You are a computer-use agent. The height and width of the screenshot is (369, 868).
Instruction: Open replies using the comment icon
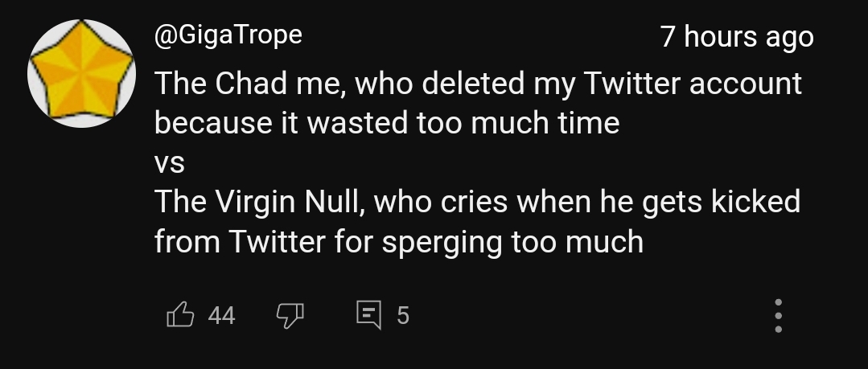click(x=370, y=315)
